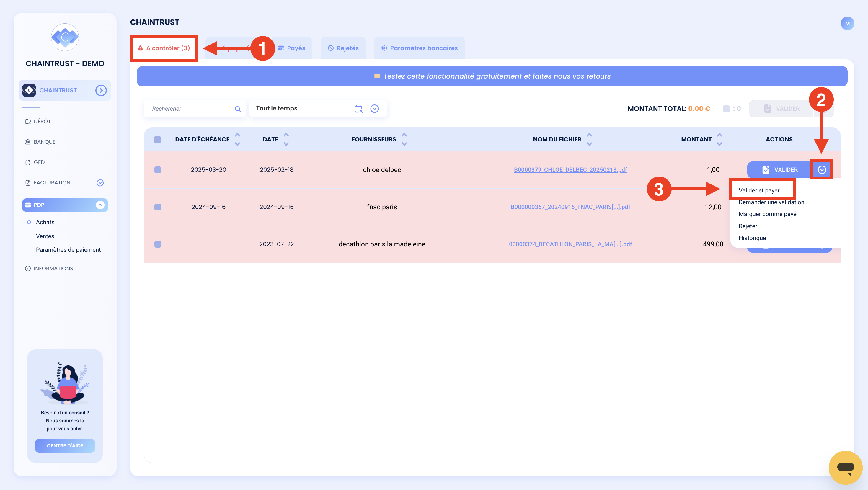This screenshot has height=490, width=868.
Task: Select Ventes under PDP
Action: tap(45, 236)
